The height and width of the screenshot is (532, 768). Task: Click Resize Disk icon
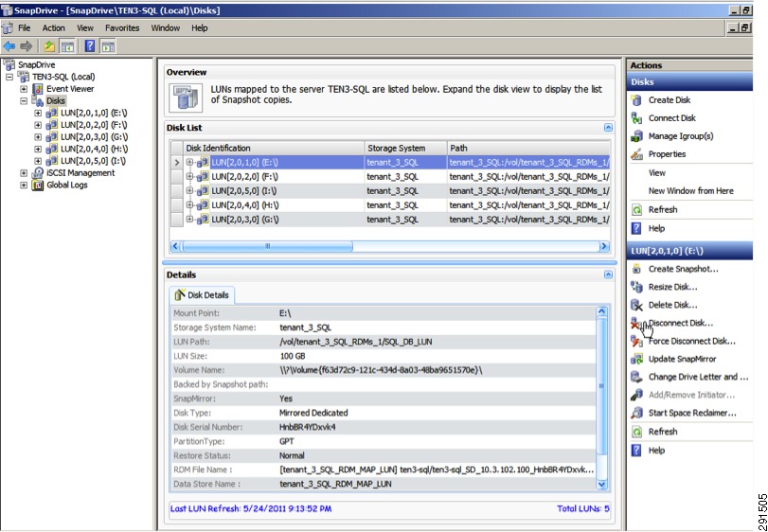[x=636, y=287]
